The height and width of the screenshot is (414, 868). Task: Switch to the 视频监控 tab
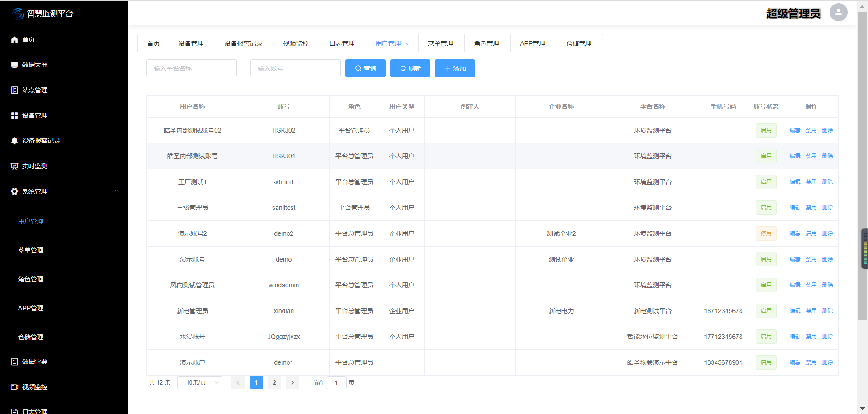click(296, 43)
